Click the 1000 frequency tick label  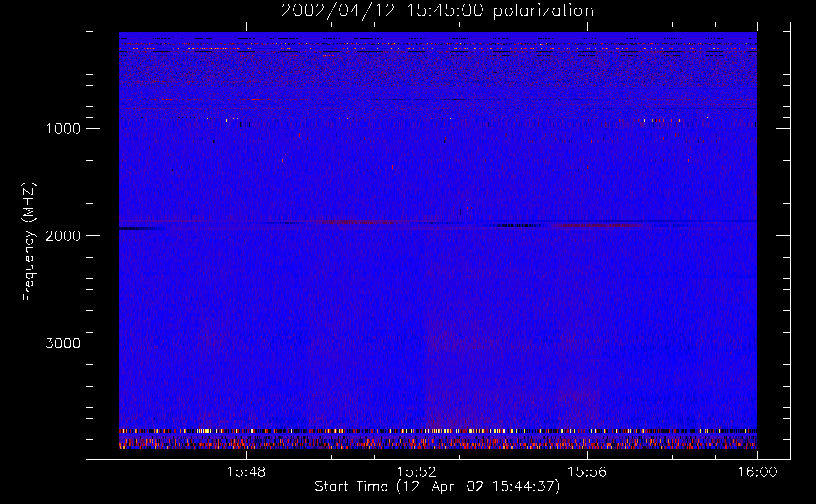63,129
